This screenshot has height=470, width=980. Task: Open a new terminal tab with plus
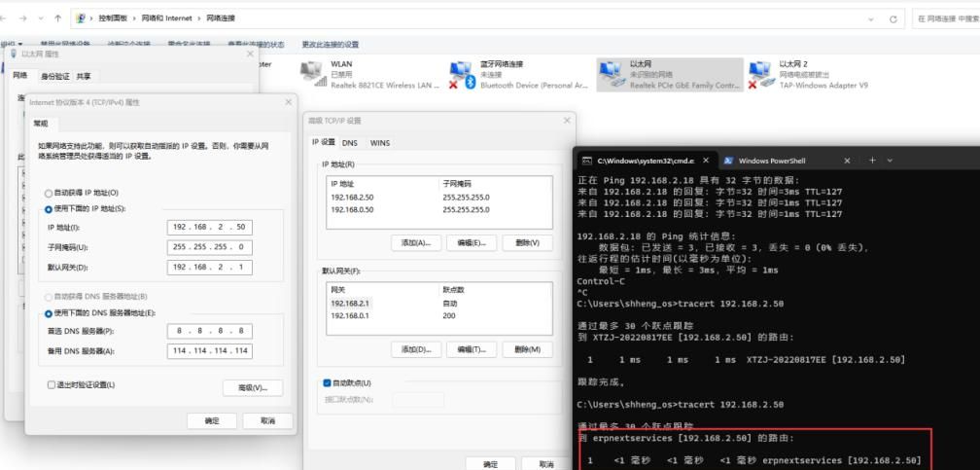pyautogui.click(x=872, y=161)
